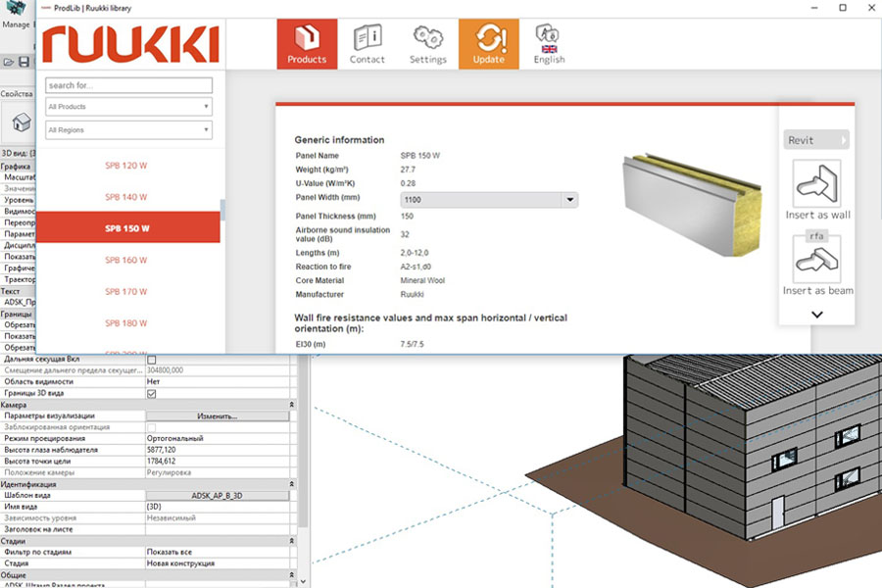
Task: Select SPB 160 W in product list
Action: pos(127,260)
